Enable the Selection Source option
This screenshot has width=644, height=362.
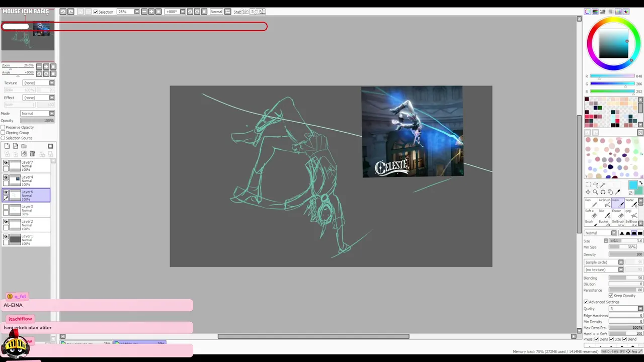tap(3, 138)
